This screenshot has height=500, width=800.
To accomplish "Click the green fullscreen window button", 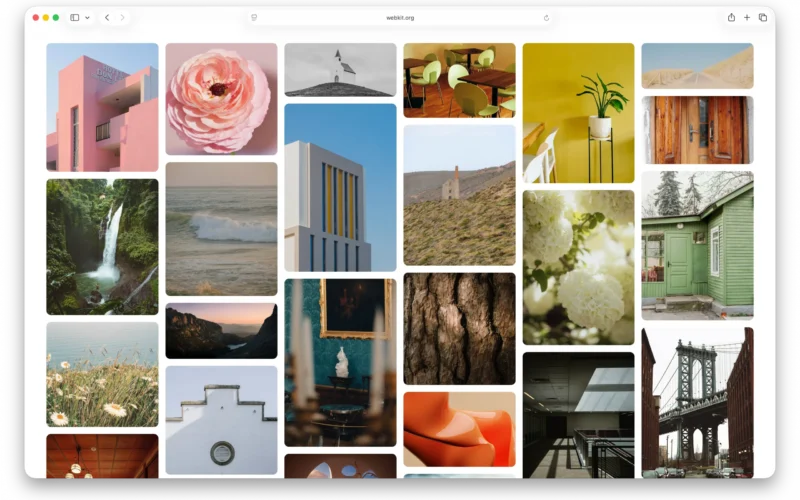I will [x=56, y=17].
